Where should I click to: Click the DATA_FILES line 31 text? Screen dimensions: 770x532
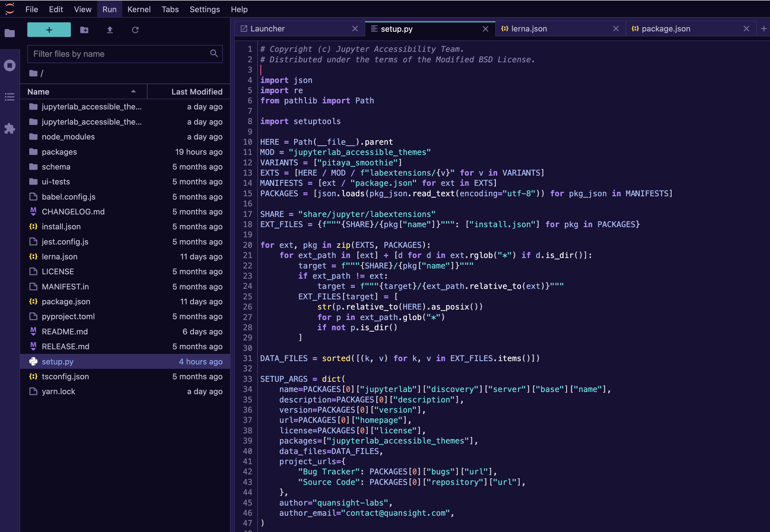click(400, 358)
